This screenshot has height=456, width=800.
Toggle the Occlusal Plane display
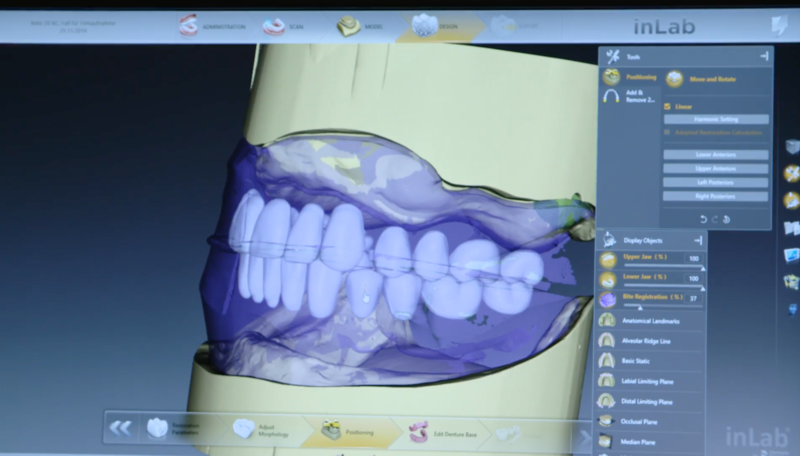coord(607,421)
